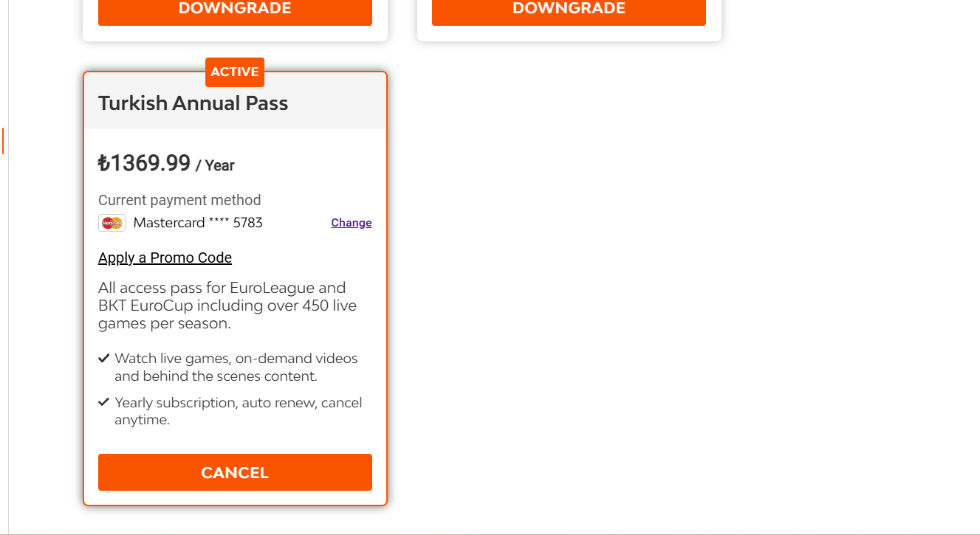Click Mastercard **** 5783 card number
The image size is (980, 535).
click(x=198, y=223)
